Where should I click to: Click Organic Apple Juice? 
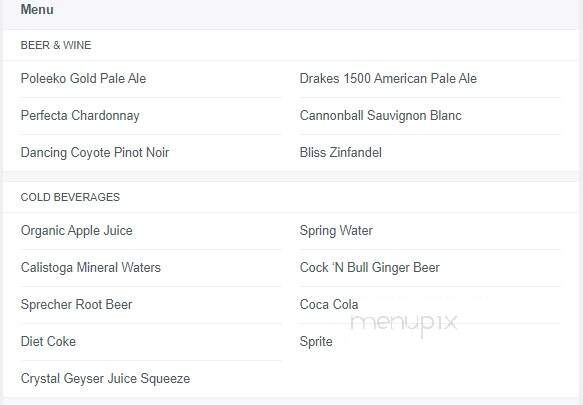[77, 231]
